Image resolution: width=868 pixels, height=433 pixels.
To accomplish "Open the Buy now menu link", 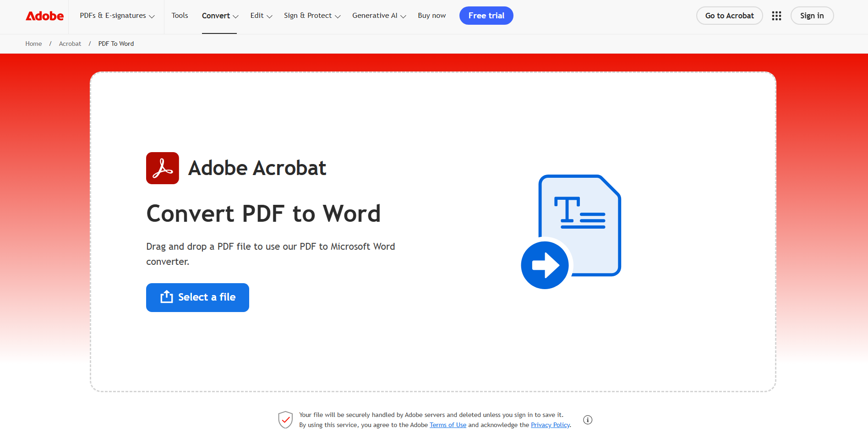I will coord(431,16).
